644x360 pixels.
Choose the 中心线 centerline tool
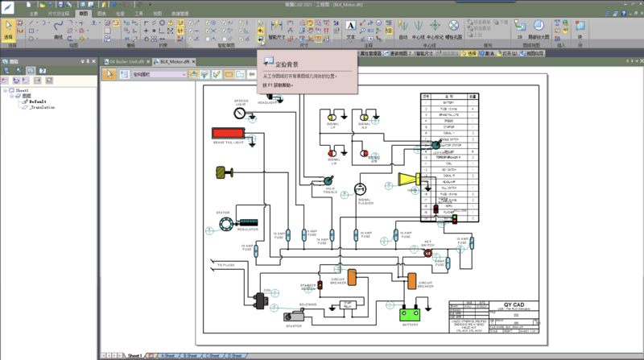point(418,29)
